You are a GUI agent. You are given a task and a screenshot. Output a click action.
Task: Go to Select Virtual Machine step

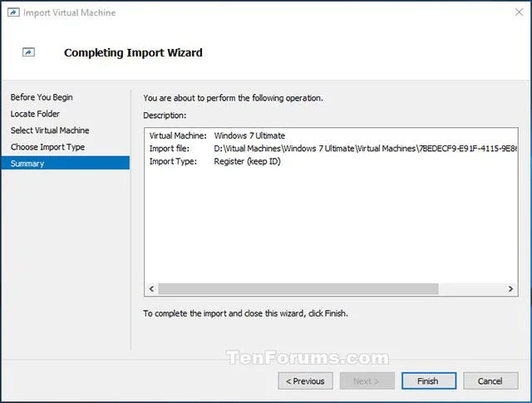click(50, 130)
